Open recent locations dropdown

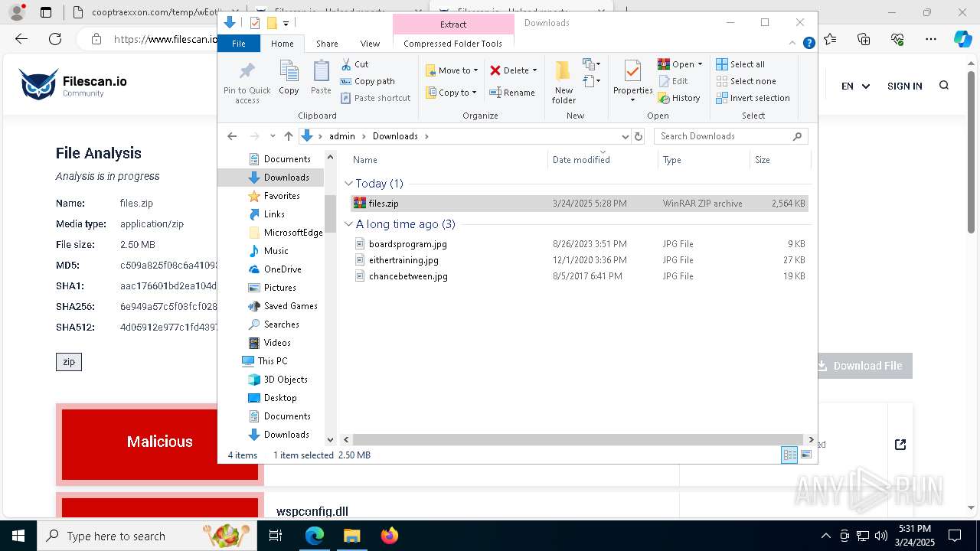273,136
